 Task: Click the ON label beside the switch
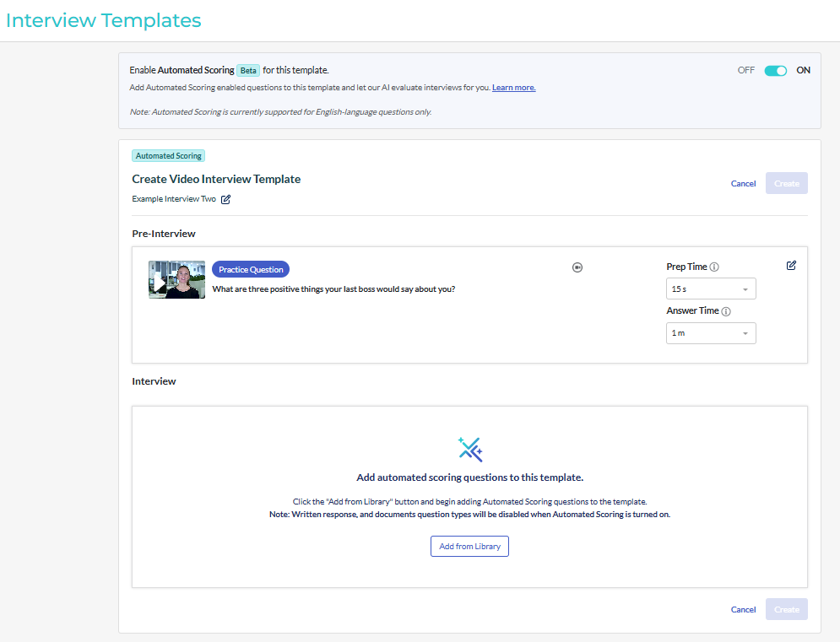click(x=803, y=70)
